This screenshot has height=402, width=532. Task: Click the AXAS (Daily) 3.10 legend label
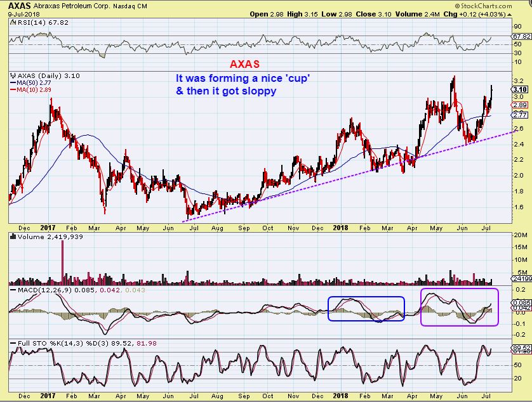(48, 76)
